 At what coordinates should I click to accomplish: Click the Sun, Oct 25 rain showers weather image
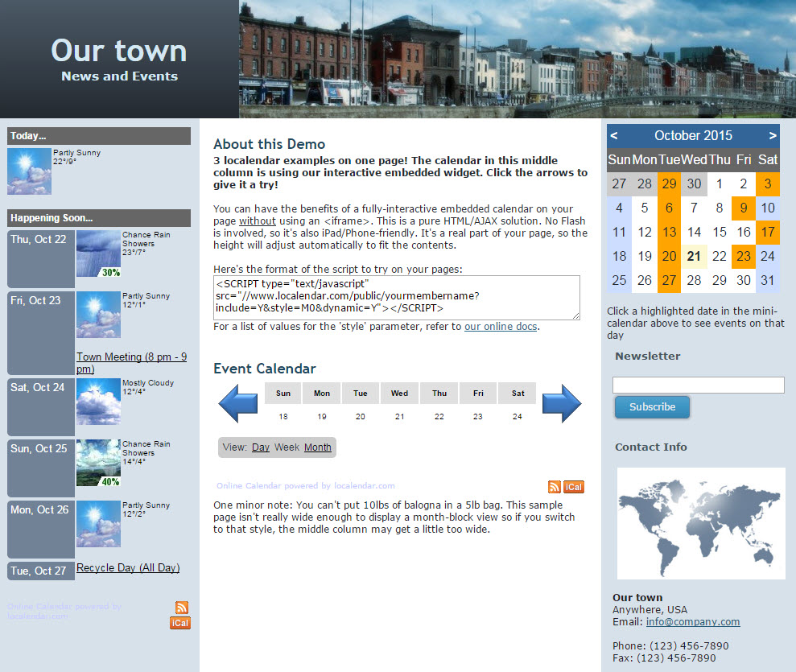[98, 463]
